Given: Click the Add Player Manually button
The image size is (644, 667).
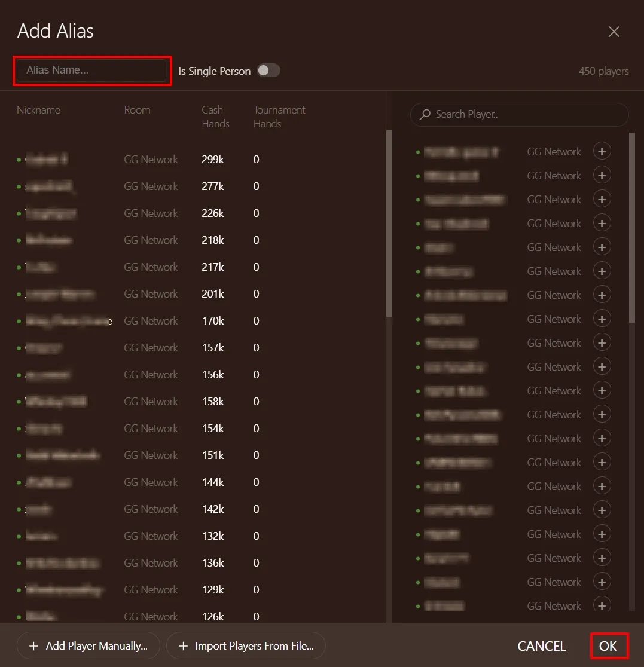Looking at the screenshot, I should pyautogui.click(x=88, y=645).
